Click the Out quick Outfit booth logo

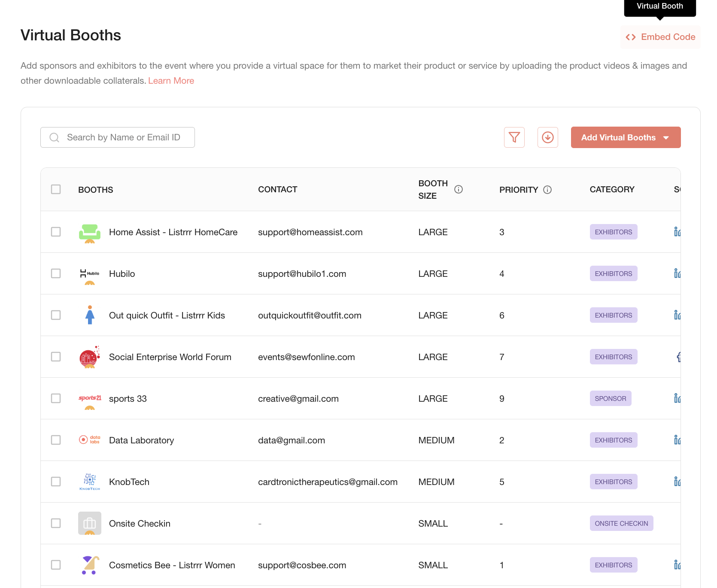(90, 315)
